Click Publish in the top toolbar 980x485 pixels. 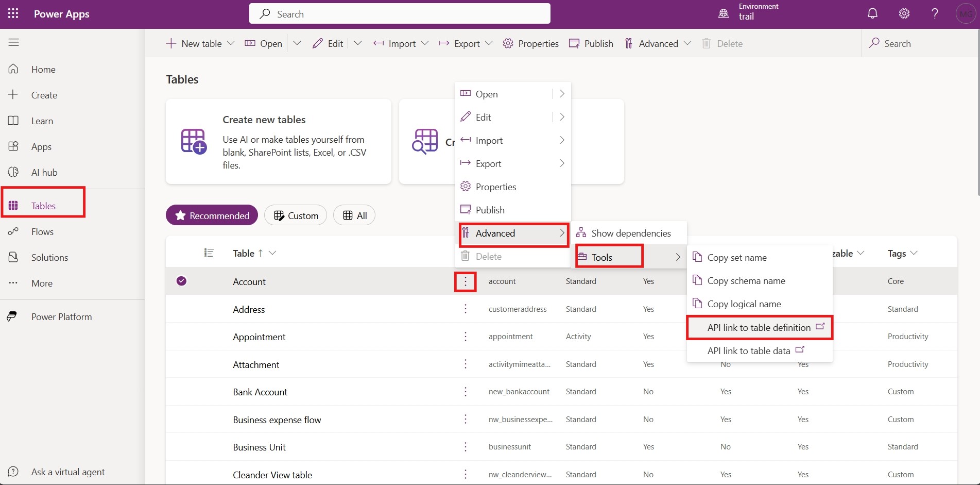(591, 44)
